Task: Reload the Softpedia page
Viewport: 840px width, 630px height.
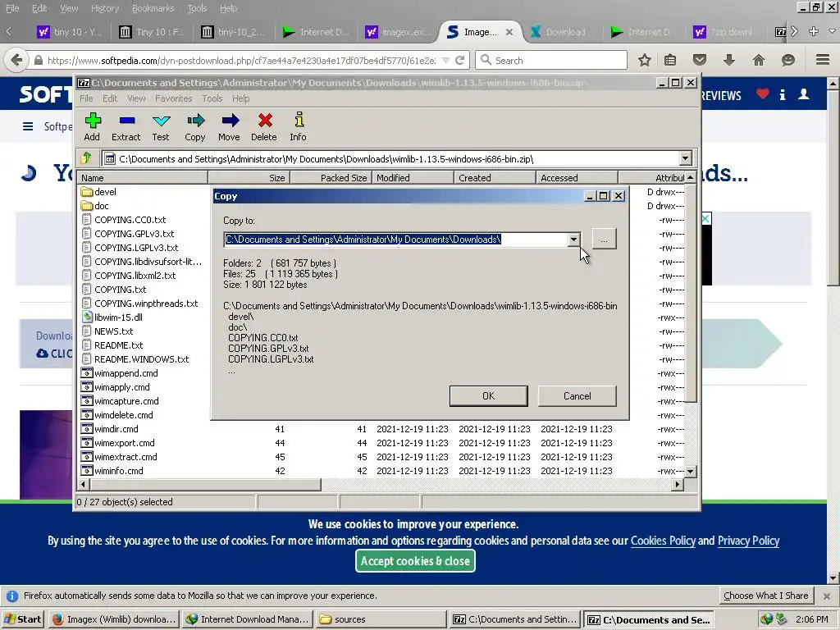Action: tap(459, 61)
